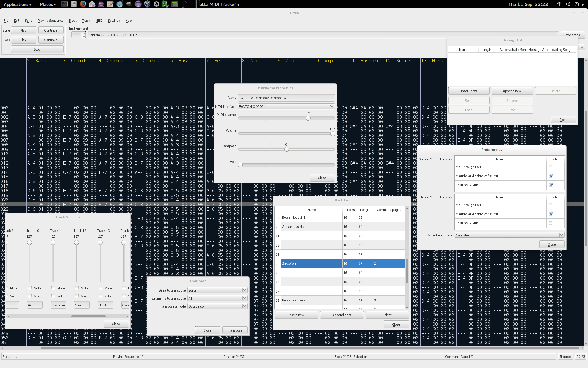Open the file manager launcher icon

74,4
